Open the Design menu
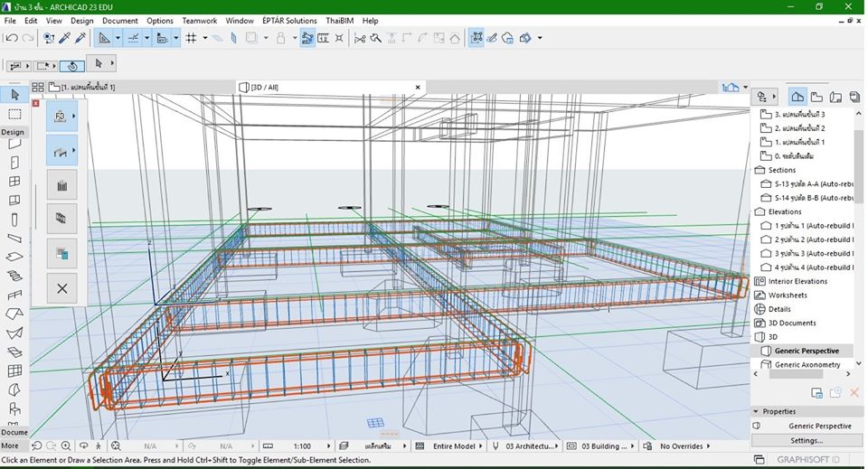Viewport: 868px width, 469px height. tap(82, 21)
